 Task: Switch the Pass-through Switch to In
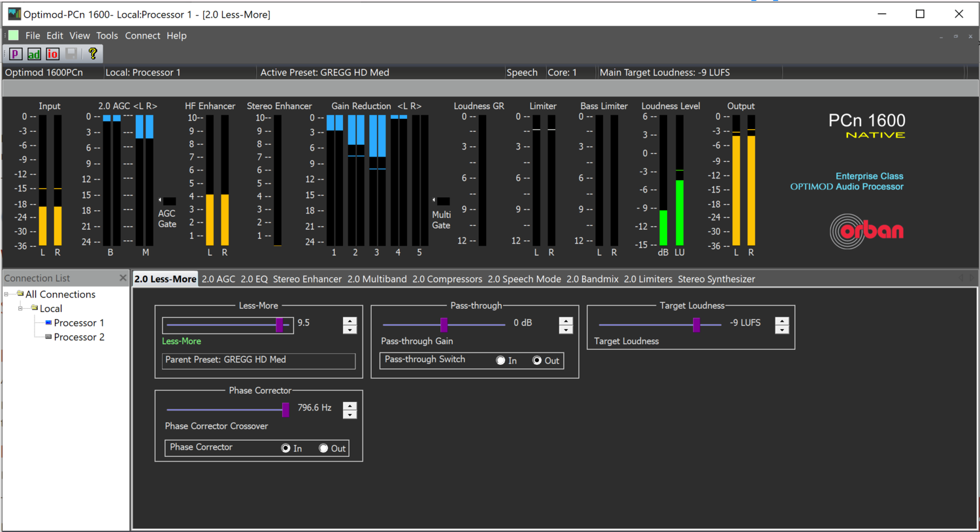(500, 360)
